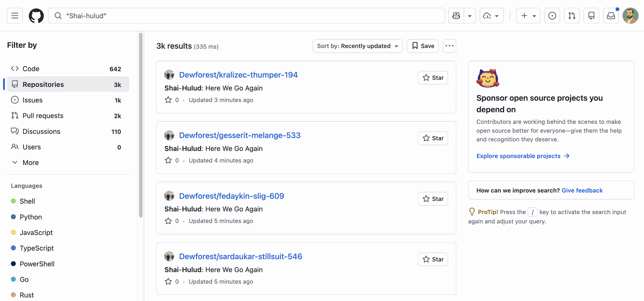Click owner avatar of fedaykin-slig-609
Viewport: 644px width, 301px height.
[169, 196]
